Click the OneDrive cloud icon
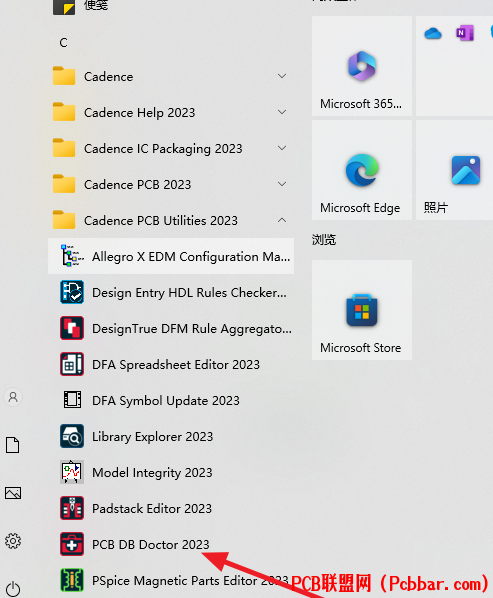This screenshot has height=598, width=493. click(x=433, y=33)
